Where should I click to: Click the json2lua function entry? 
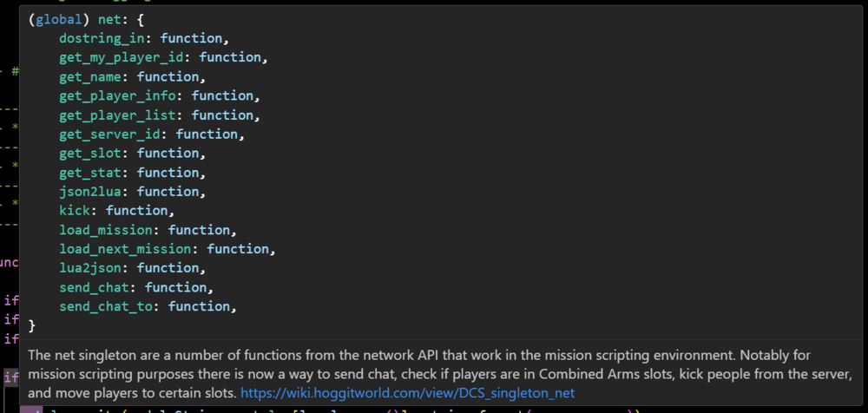tap(94, 191)
